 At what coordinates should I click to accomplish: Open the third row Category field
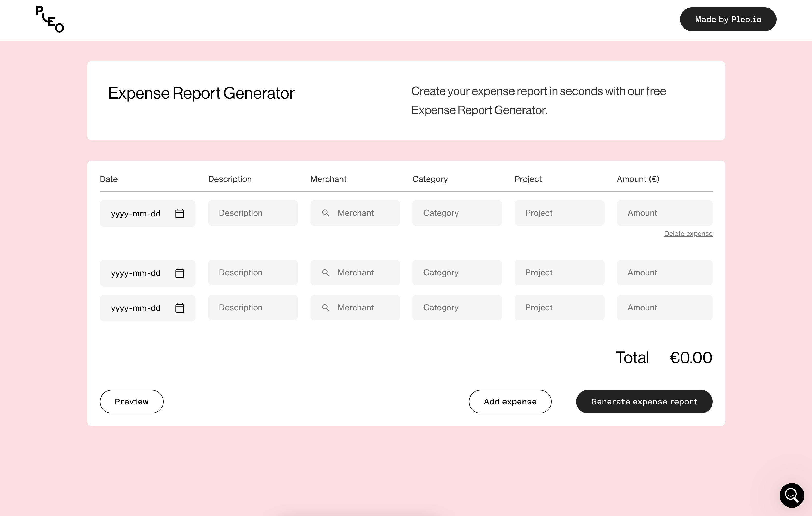click(457, 308)
